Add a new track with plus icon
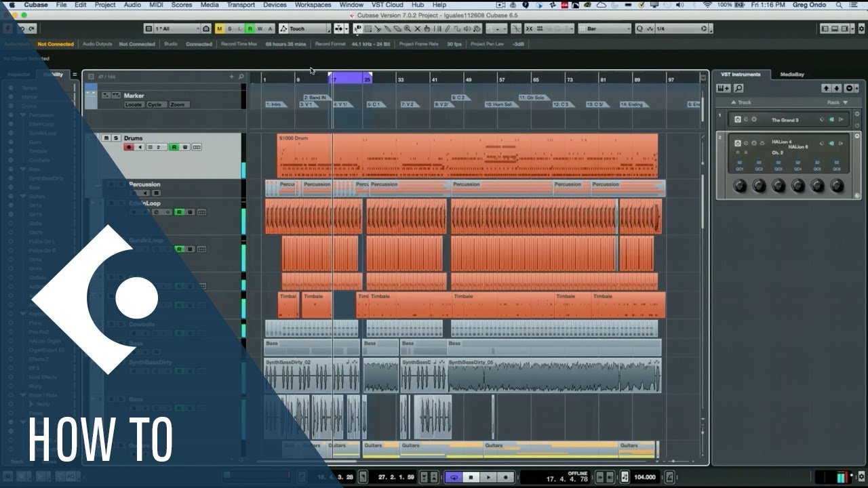 (x=231, y=77)
